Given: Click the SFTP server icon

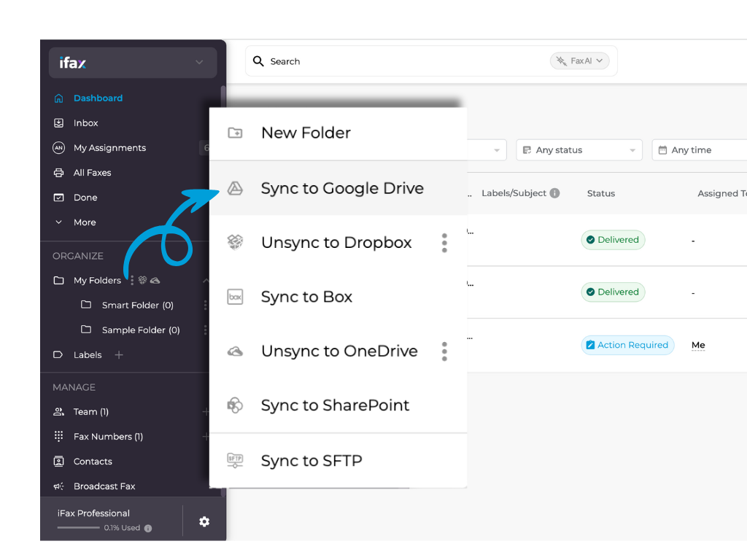Looking at the screenshot, I should (x=235, y=461).
